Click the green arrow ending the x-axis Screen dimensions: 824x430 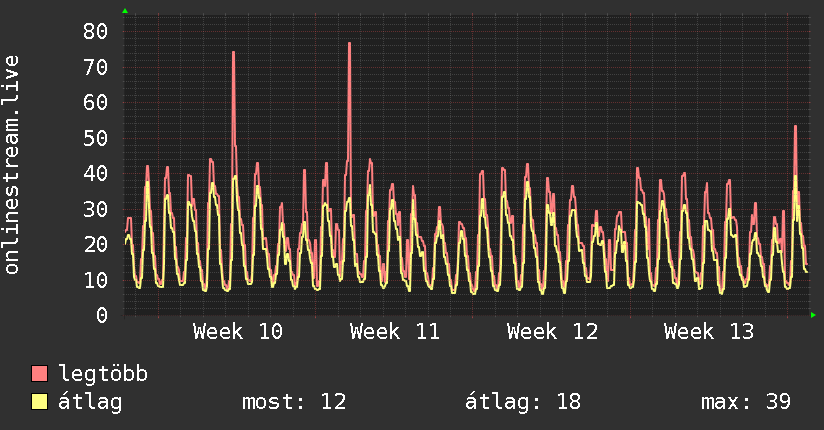(813, 315)
